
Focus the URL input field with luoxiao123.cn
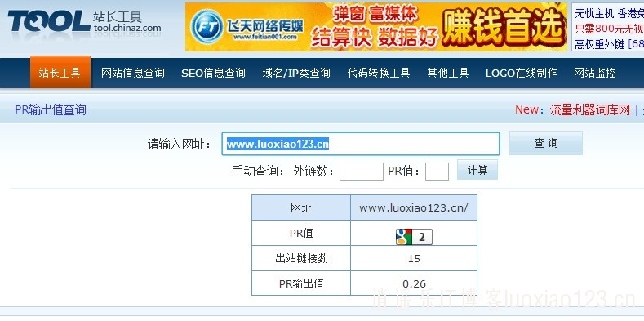click(x=361, y=144)
